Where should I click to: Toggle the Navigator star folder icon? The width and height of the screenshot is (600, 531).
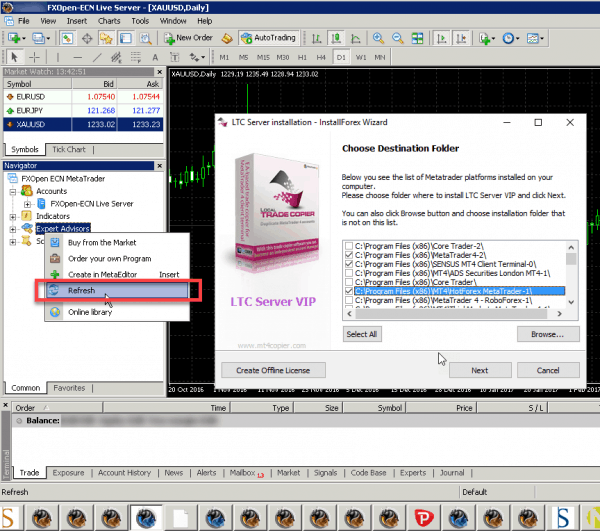106,38
